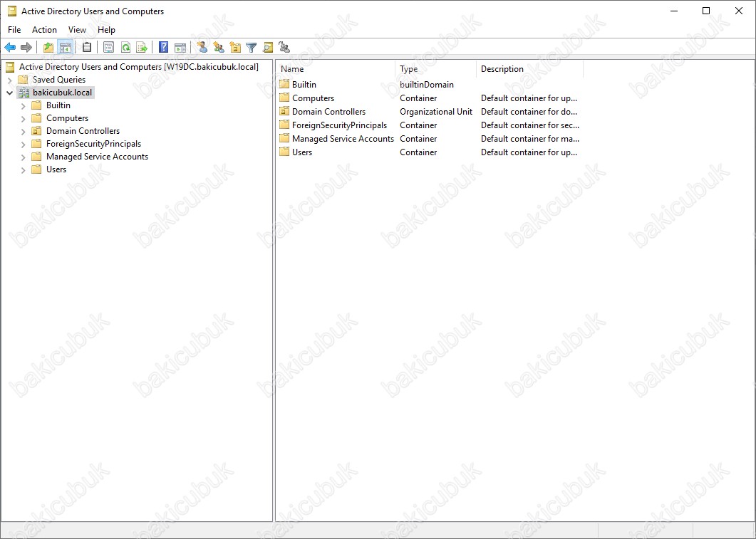Create new organizational unit toolbar icon
756x539 pixels.
coord(235,47)
